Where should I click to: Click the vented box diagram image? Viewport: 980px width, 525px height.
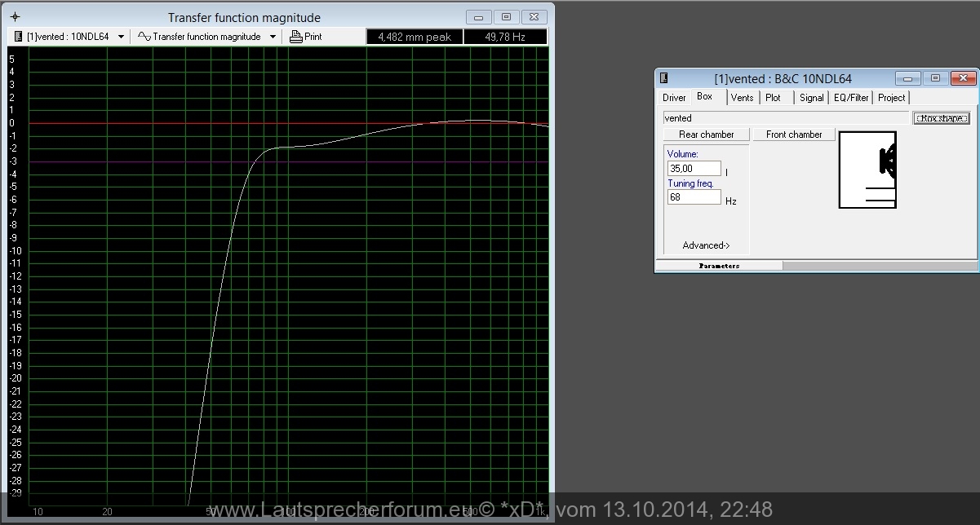click(x=867, y=170)
